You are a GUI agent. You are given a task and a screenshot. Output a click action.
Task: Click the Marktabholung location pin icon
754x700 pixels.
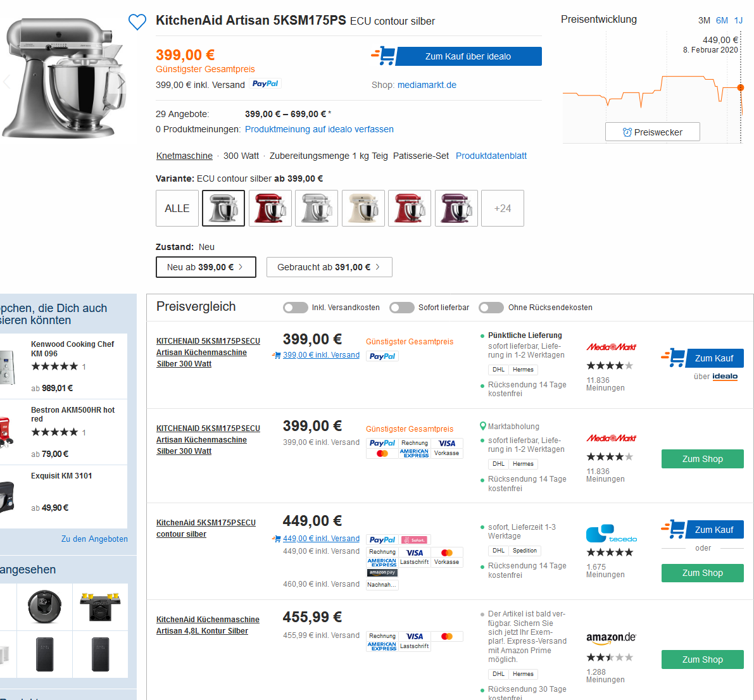(x=483, y=427)
